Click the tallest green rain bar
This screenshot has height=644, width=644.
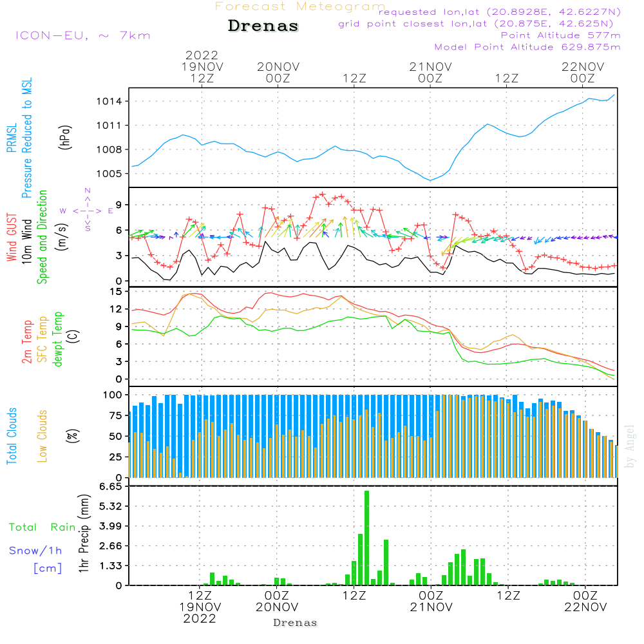366,538
